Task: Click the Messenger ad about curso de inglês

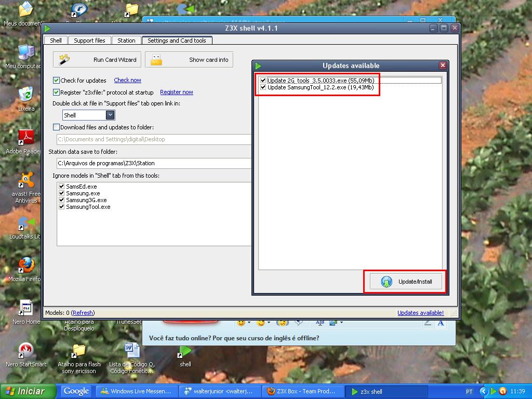Action: (234, 338)
